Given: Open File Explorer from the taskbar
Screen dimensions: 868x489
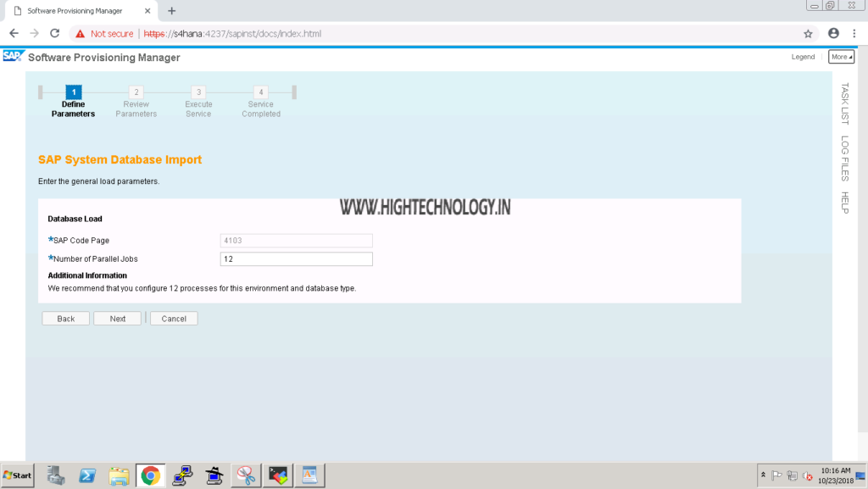Looking at the screenshot, I should tap(119, 475).
